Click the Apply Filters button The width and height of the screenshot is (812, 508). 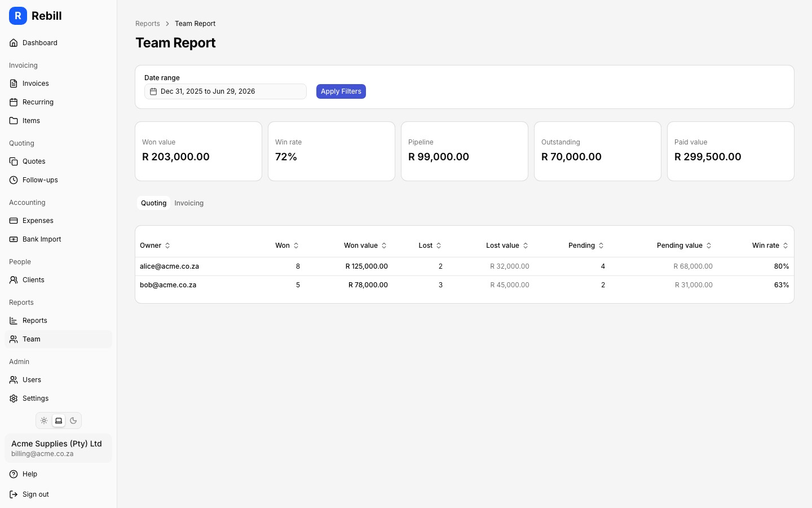click(x=341, y=91)
